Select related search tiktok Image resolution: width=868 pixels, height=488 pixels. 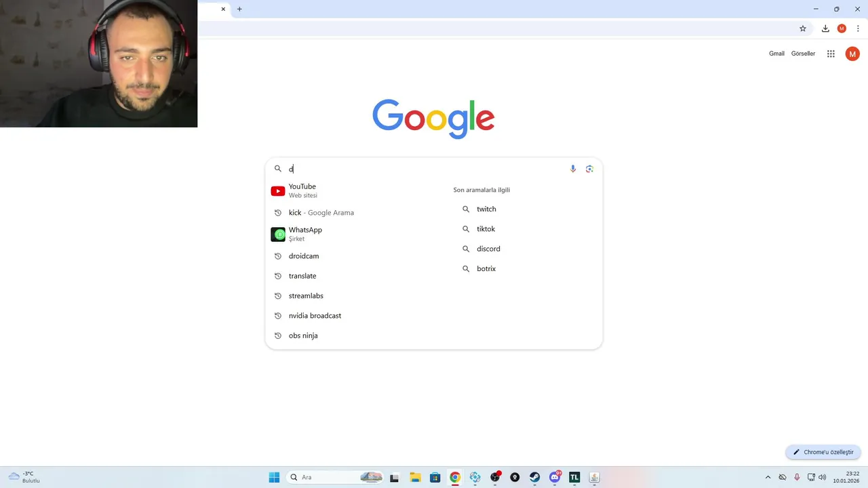tap(486, 229)
